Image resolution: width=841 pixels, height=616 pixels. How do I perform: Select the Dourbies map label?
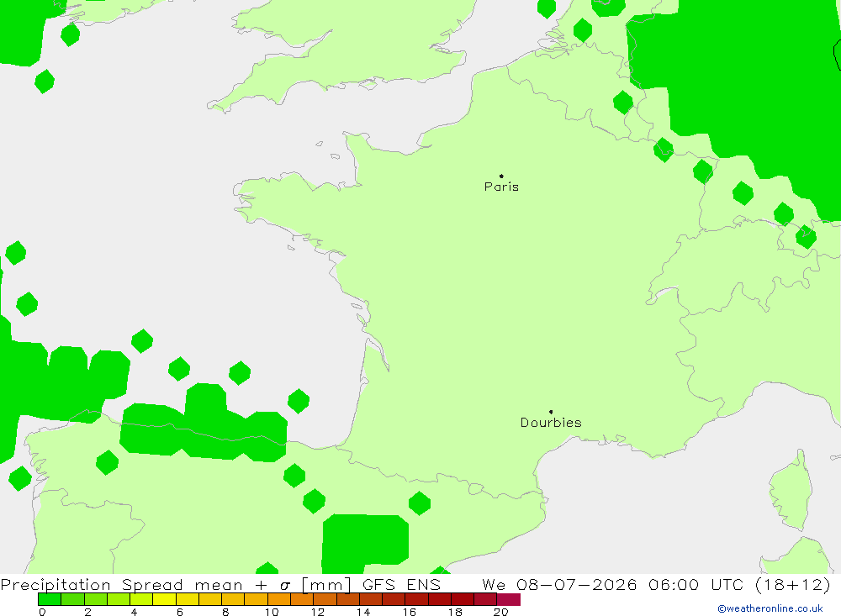(x=551, y=423)
